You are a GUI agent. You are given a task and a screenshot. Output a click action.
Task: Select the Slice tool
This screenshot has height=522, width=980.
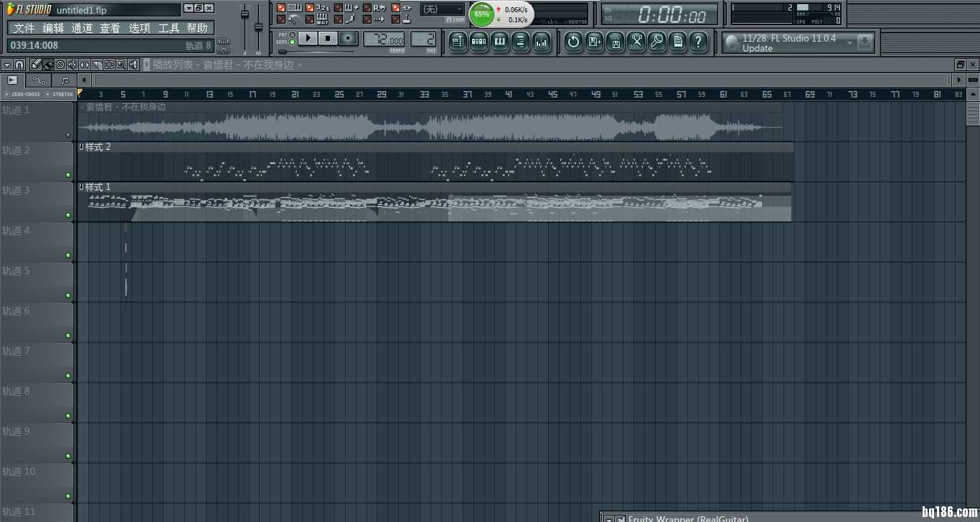tap(97, 65)
